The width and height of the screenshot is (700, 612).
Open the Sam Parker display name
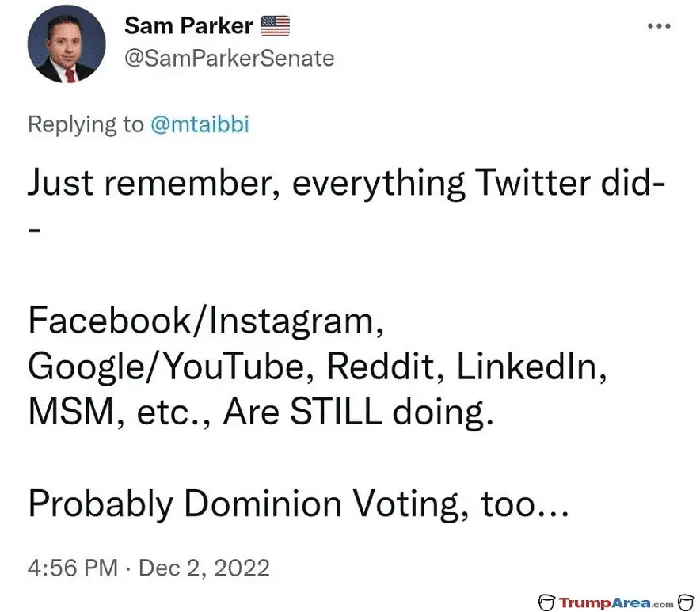tap(188, 26)
